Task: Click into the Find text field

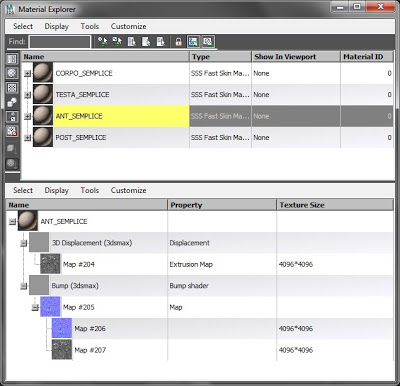Action: click(x=60, y=42)
